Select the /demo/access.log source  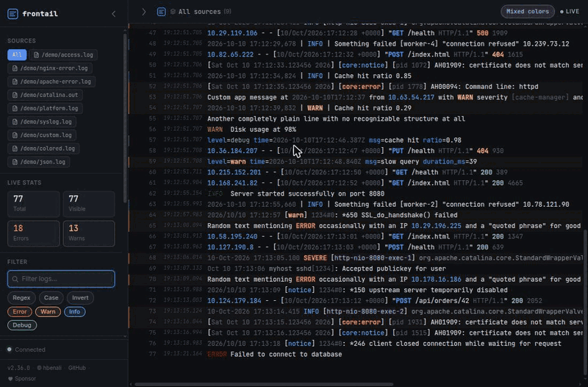point(63,54)
